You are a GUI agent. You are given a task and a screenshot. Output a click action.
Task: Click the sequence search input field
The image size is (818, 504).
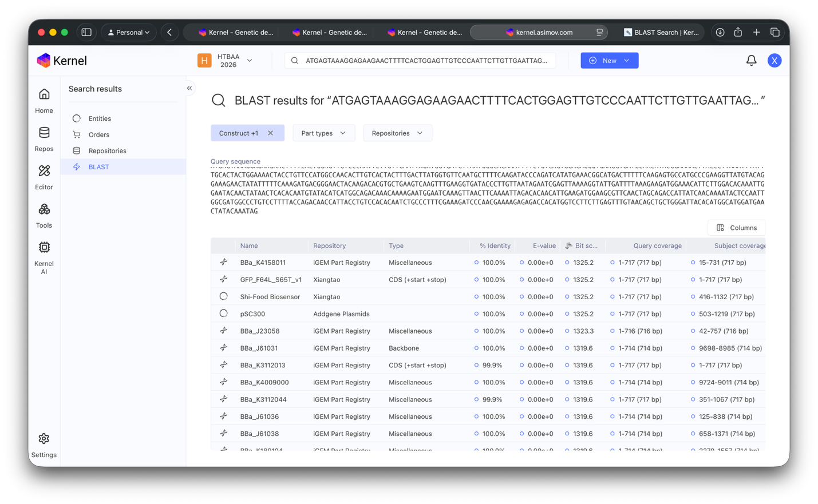pyautogui.click(x=420, y=61)
